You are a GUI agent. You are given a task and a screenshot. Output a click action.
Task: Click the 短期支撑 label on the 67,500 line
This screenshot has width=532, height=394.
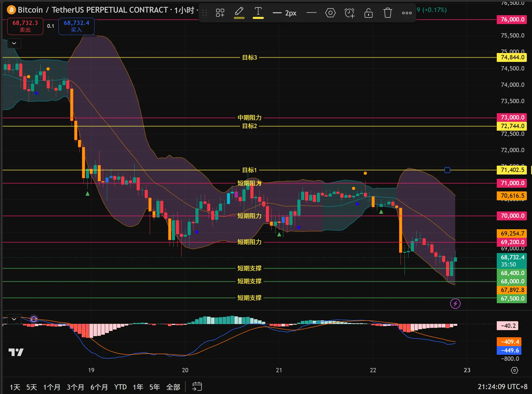250,298
